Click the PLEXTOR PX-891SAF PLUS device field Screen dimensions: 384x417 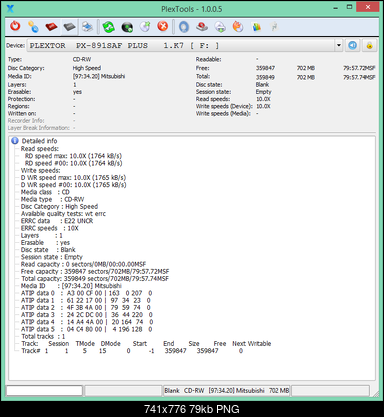click(181, 45)
